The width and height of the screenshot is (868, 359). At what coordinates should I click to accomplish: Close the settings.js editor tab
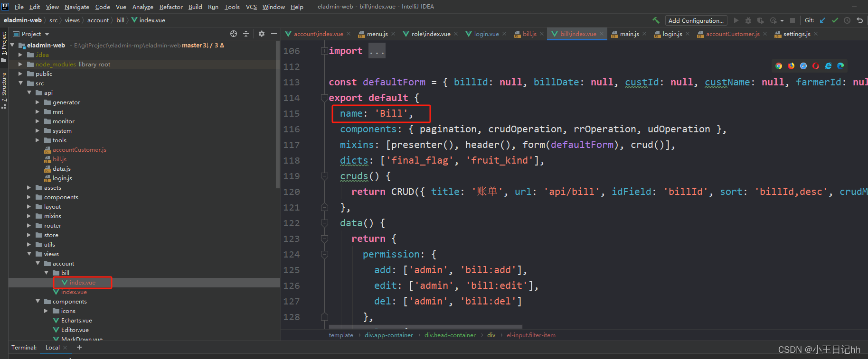coord(816,34)
